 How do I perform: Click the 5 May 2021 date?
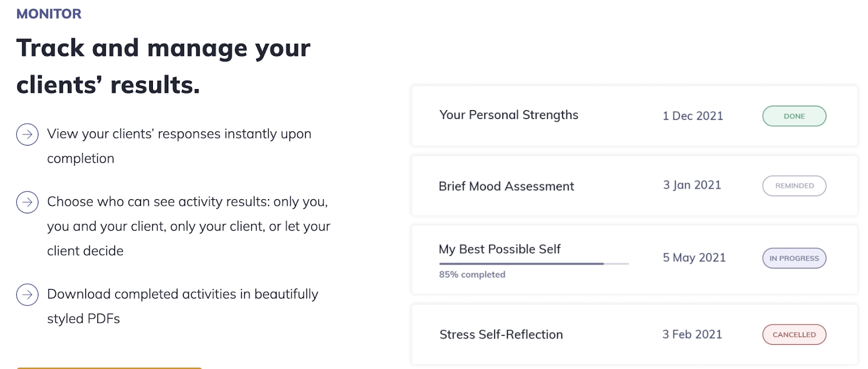coord(694,258)
